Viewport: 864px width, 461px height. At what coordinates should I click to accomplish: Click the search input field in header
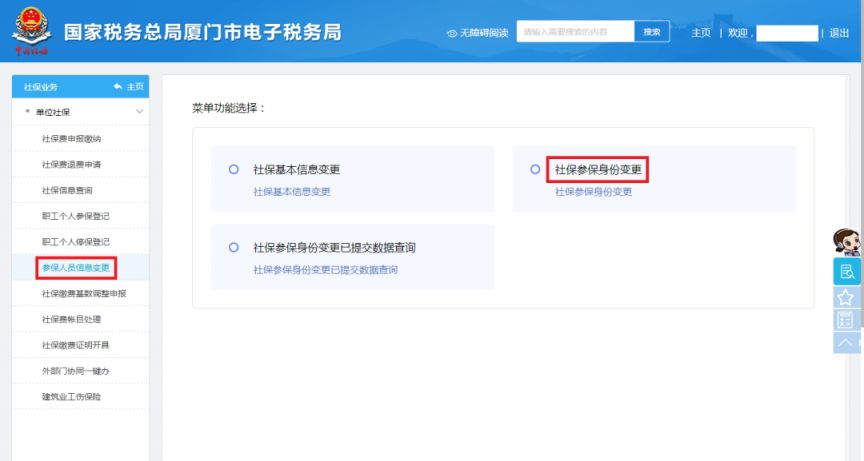(x=575, y=31)
